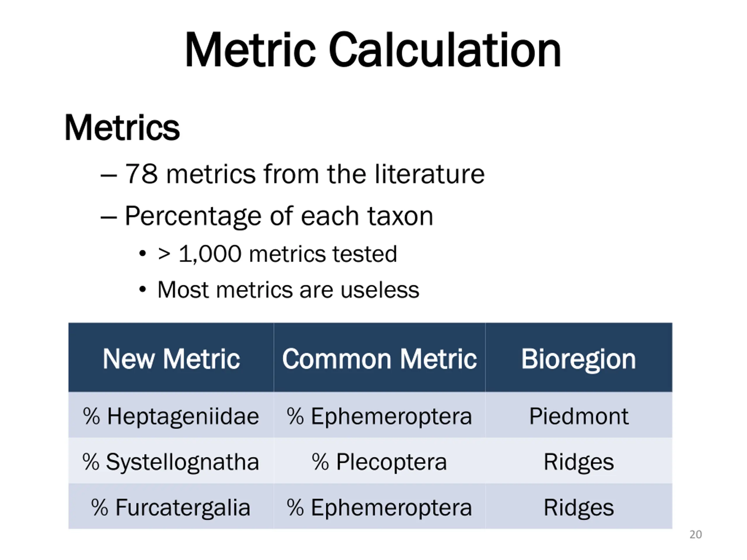Click "Ridges" in the Systellognatha row
Image resolution: width=747 pixels, height=560 pixels.
pyautogui.click(x=578, y=462)
